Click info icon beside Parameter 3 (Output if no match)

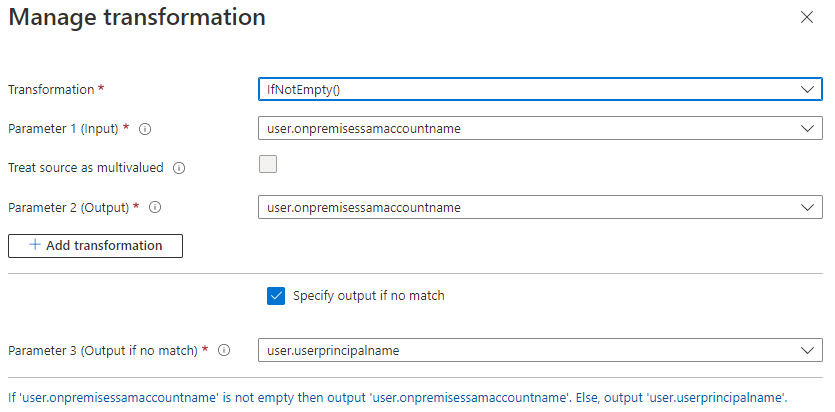[223, 350]
